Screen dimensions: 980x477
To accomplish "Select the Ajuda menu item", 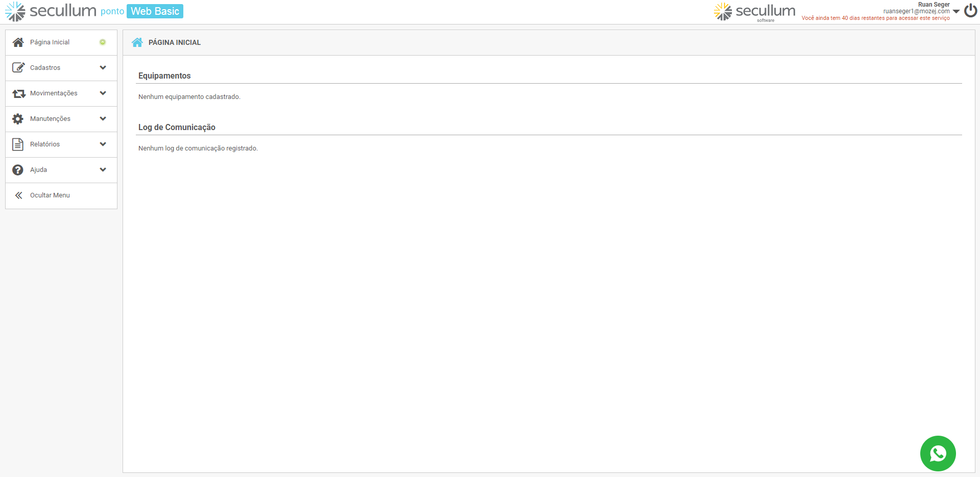I will click(x=38, y=170).
